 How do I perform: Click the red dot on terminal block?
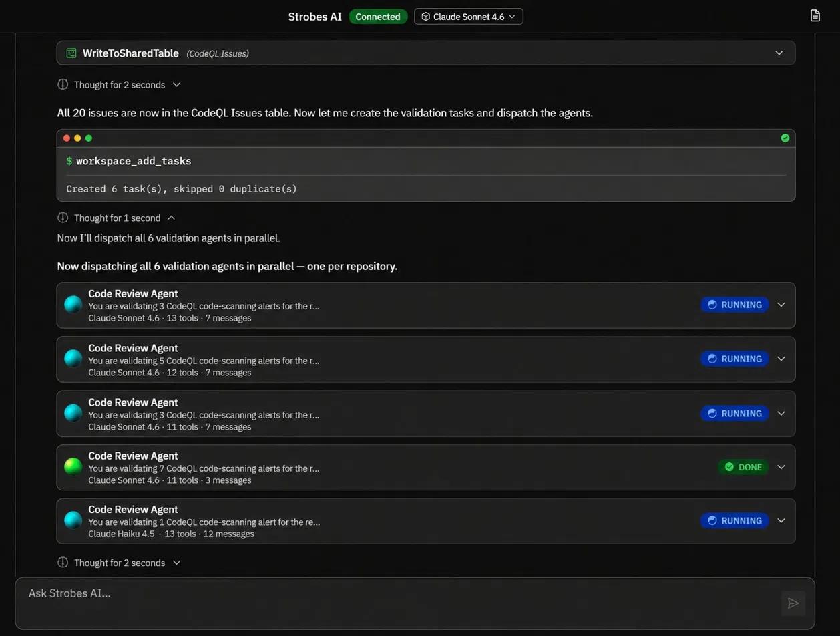67,138
